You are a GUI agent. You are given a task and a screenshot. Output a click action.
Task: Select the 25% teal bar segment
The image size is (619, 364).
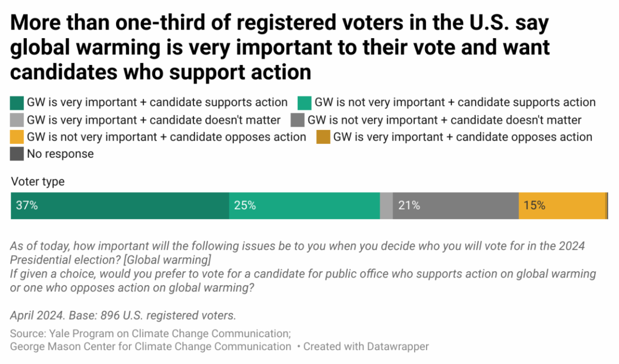click(x=304, y=206)
